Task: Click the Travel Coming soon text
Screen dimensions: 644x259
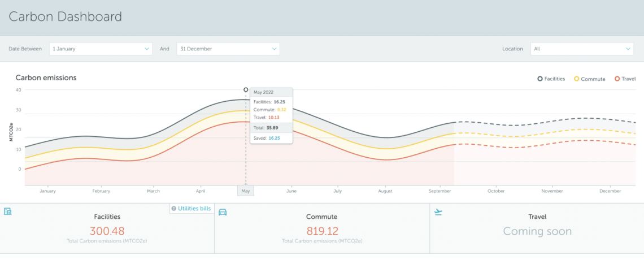Action: point(537,231)
